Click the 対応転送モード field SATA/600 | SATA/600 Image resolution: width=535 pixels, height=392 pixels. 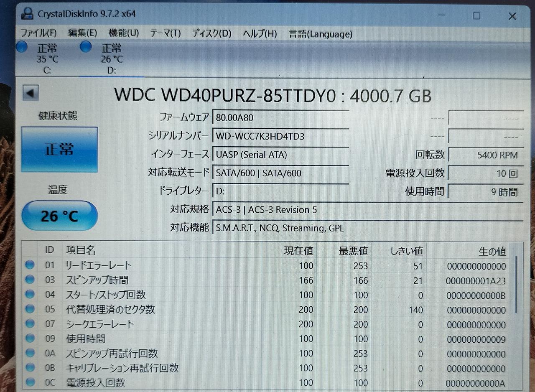pyautogui.click(x=281, y=172)
